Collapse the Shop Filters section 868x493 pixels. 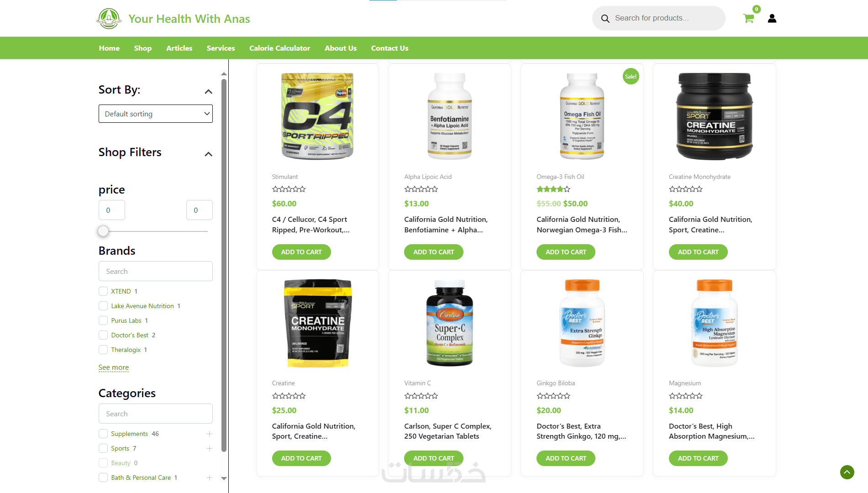209,154
